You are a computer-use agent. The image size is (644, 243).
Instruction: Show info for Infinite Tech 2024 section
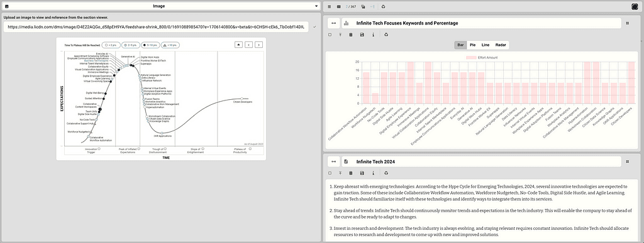373,173
